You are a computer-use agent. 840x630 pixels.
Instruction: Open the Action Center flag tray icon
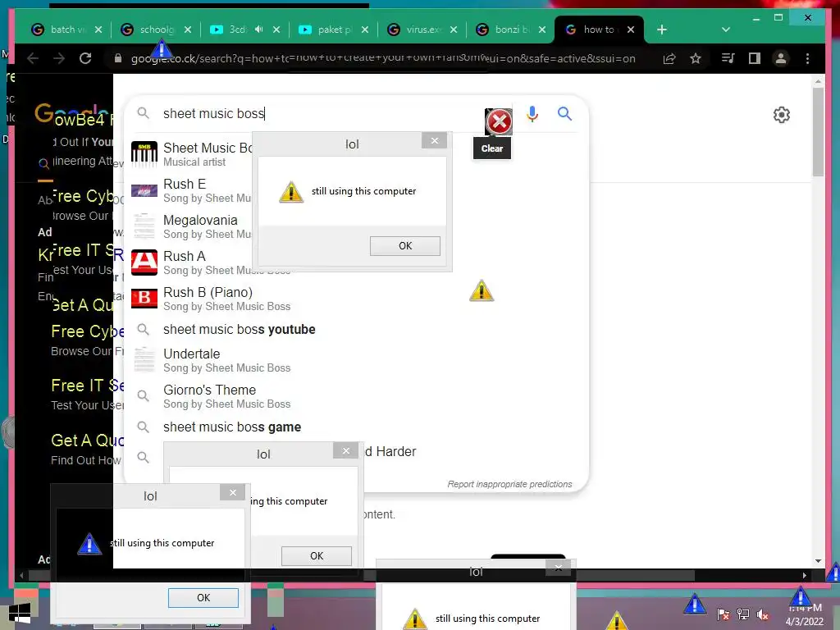pyautogui.click(x=724, y=614)
